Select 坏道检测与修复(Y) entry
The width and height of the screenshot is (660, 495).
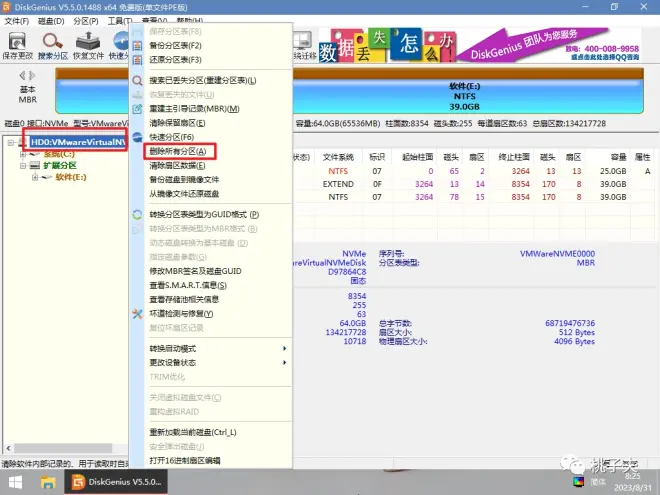(181, 314)
